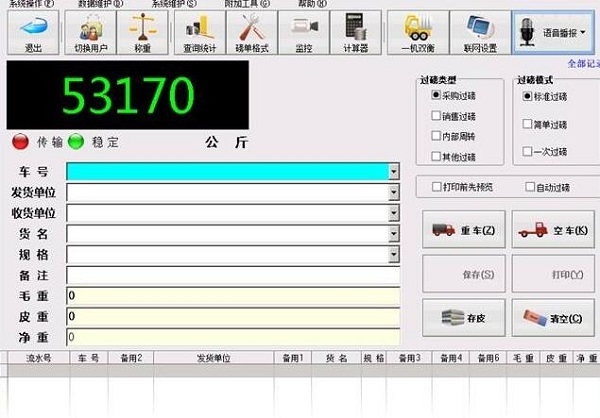Expand the 收货单位 dropdown arrow
The height and width of the screenshot is (418, 600).
click(394, 213)
